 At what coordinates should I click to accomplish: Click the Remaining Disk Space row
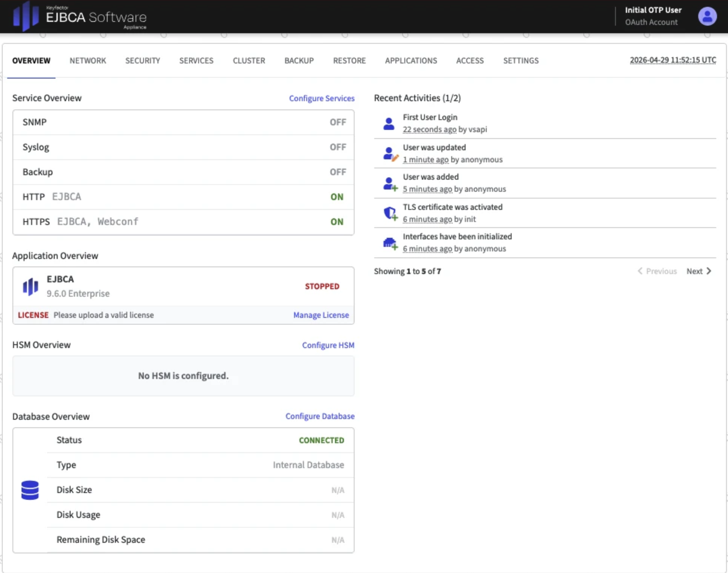tap(201, 540)
